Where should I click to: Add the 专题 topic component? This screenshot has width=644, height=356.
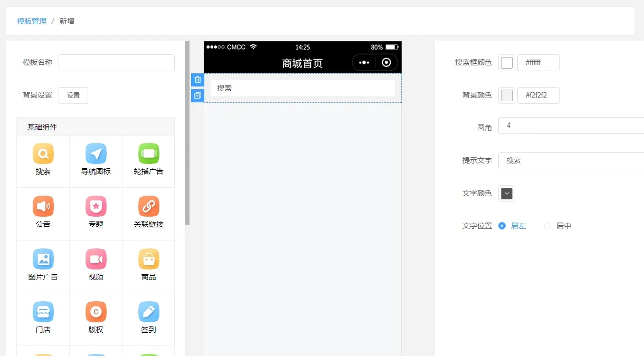click(x=96, y=214)
